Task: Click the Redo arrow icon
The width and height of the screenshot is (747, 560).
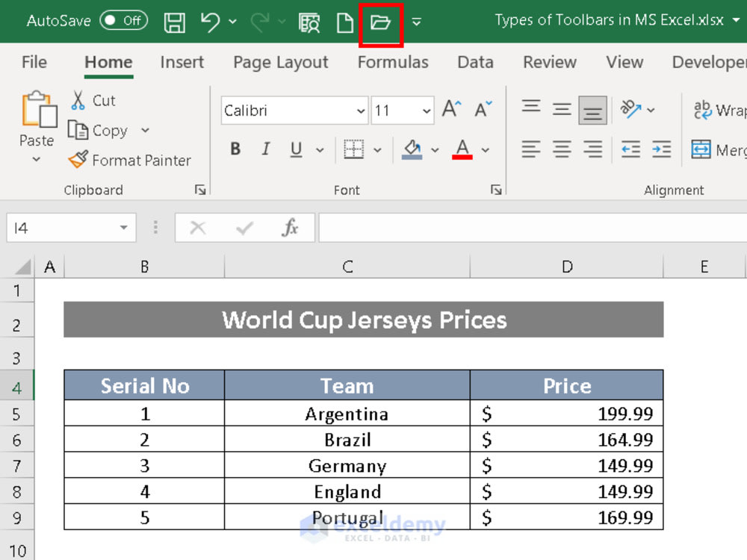Action: (260, 22)
